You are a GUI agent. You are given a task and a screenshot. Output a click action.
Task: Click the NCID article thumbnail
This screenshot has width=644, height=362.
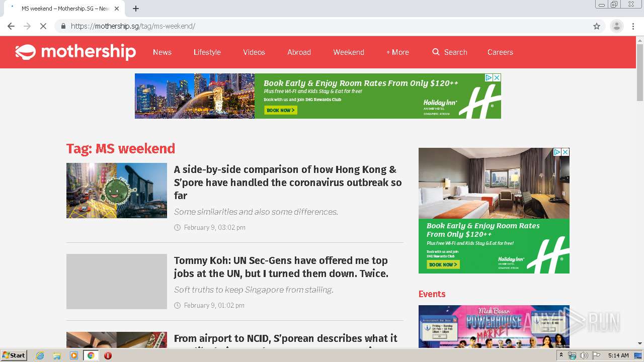pyautogui.click(x=117, y=340)
